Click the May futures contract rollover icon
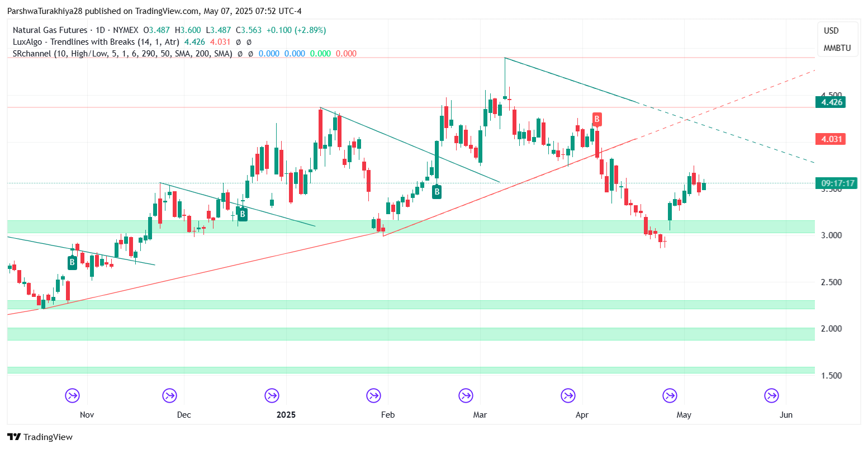 pyautogui.click(x=670, y=396)
